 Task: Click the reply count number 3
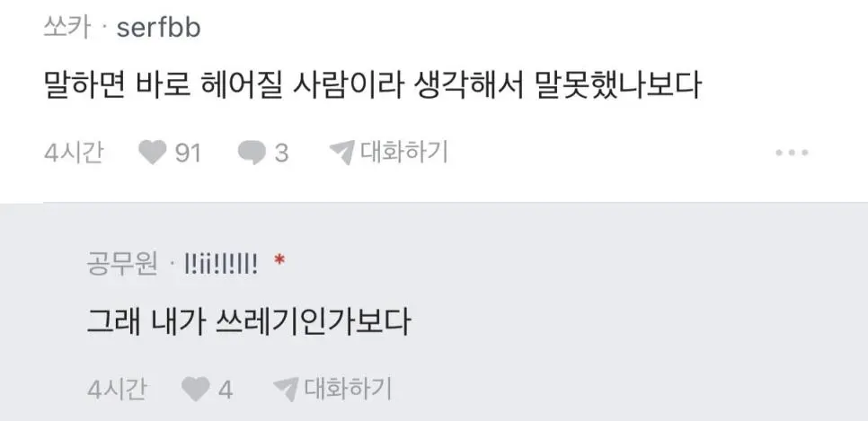pos(282,153)
